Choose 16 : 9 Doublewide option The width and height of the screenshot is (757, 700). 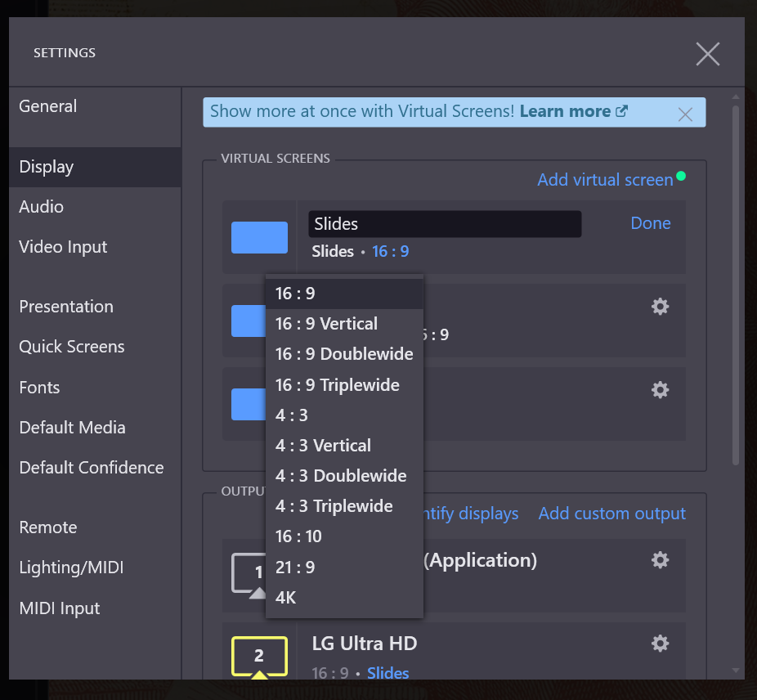344,354
